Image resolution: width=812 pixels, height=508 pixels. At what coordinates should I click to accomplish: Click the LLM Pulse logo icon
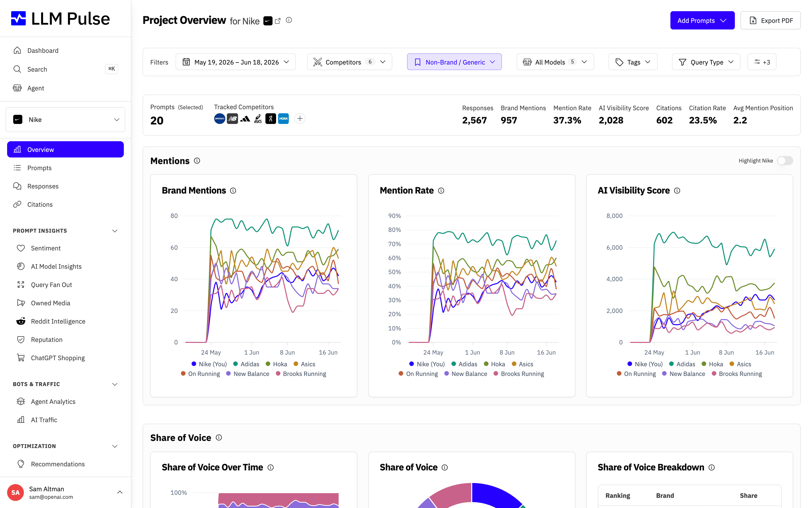[19, 19]
